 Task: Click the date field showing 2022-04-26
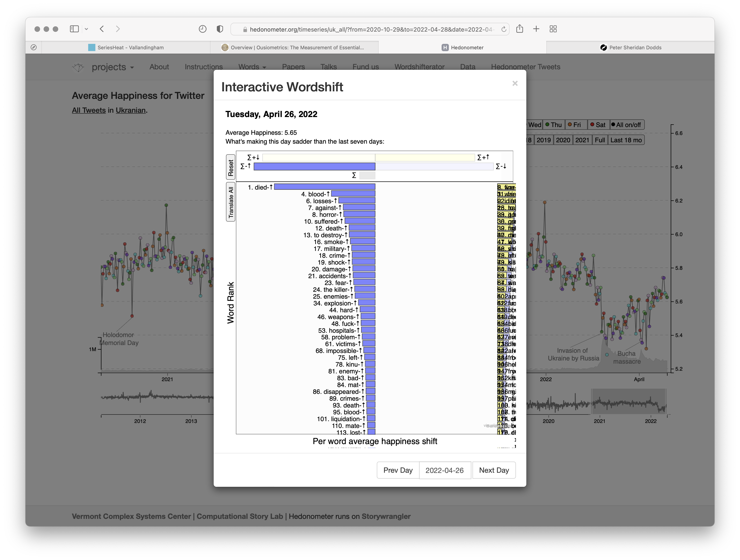coord(445,470)
